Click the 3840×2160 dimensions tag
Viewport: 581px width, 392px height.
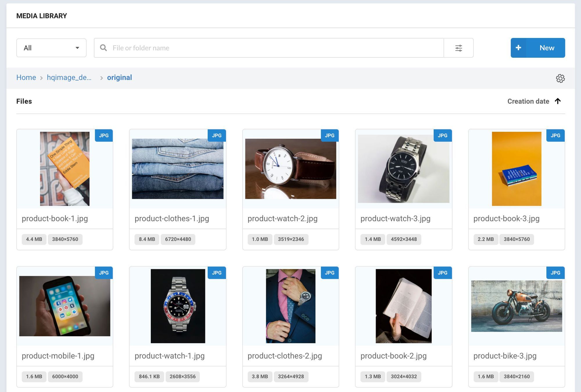click(x=517, y=377)
